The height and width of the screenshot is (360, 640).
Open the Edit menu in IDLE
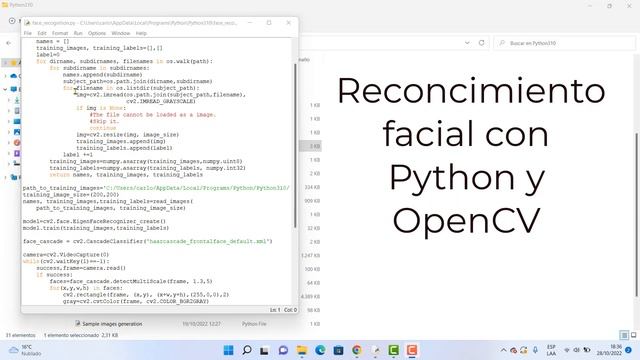42,33
